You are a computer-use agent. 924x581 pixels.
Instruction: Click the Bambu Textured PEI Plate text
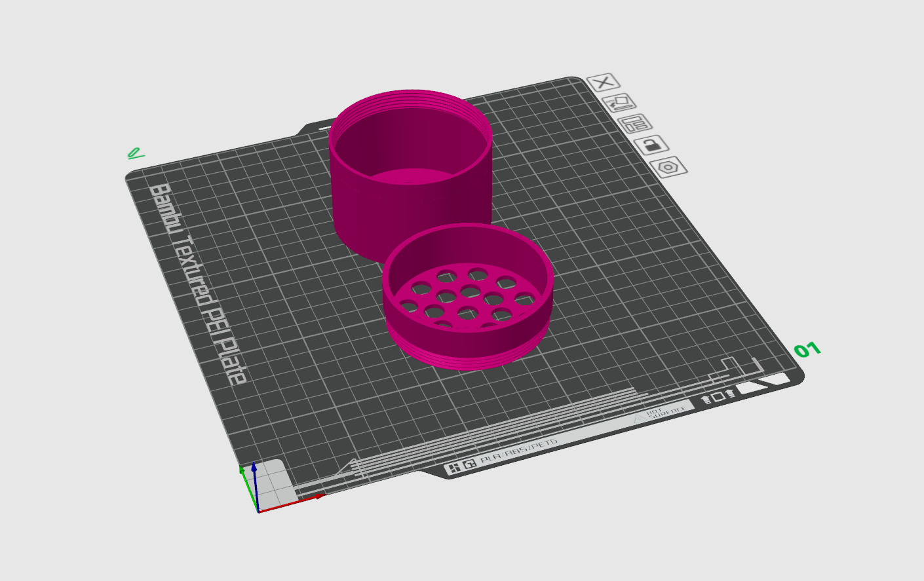coord(197,282)
